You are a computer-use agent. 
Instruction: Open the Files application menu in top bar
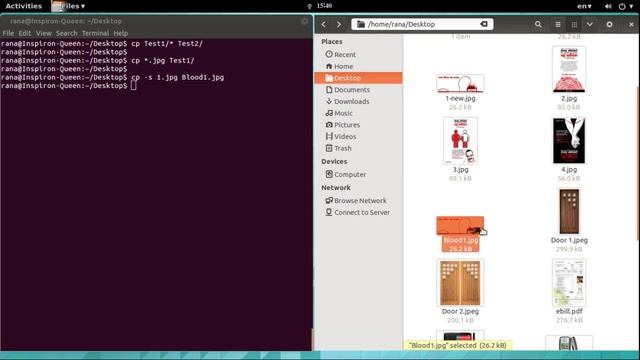pos(69,6)
